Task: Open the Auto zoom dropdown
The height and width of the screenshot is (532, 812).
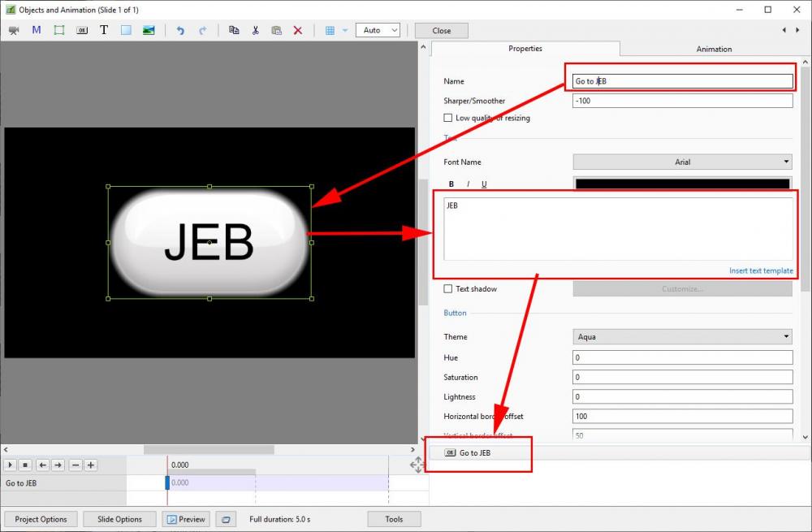Action: click(381, 30)
